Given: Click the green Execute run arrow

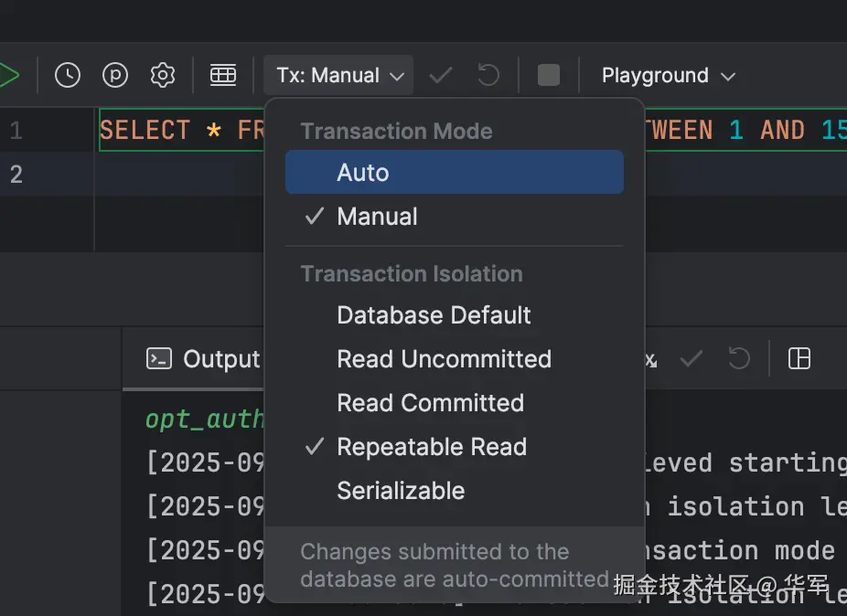Looking at the screenshot, I should pyautogui.click(x=7, y=75).
